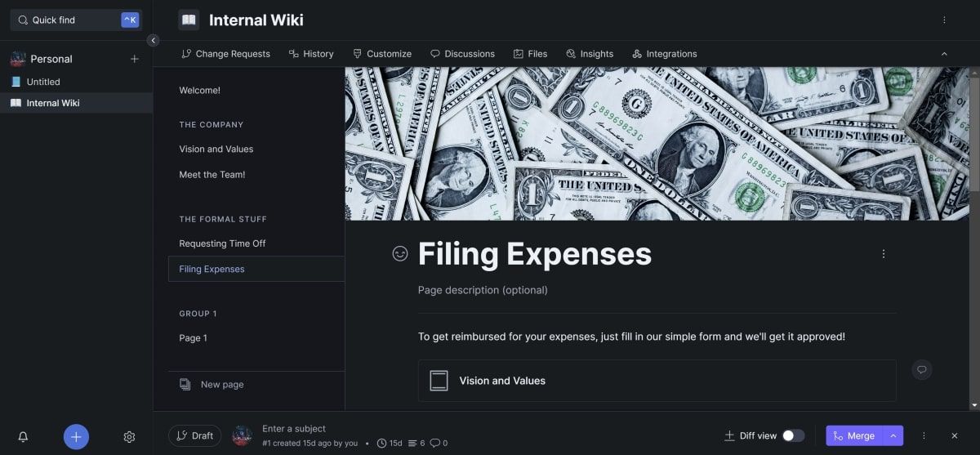Click the blue plus create button

pyautogui.click(x=76, y=437)
